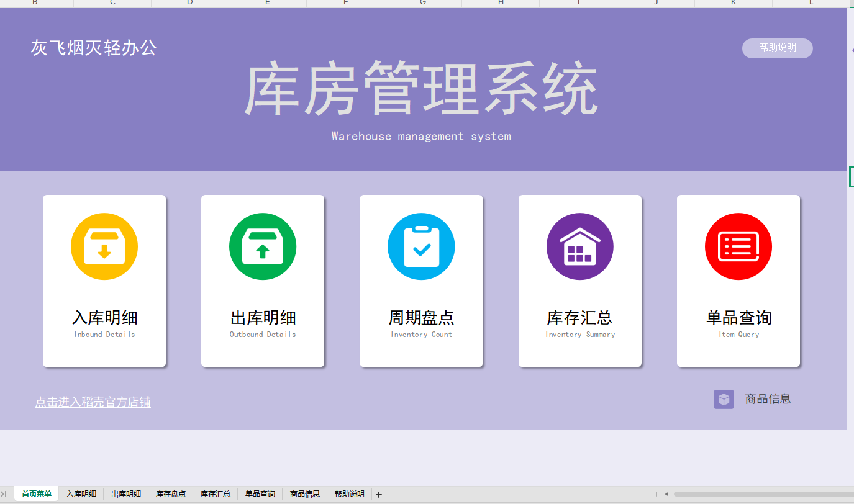Click the horizontal scrollbar at bottom
This screenshot has width=854, height=504.
758,494
